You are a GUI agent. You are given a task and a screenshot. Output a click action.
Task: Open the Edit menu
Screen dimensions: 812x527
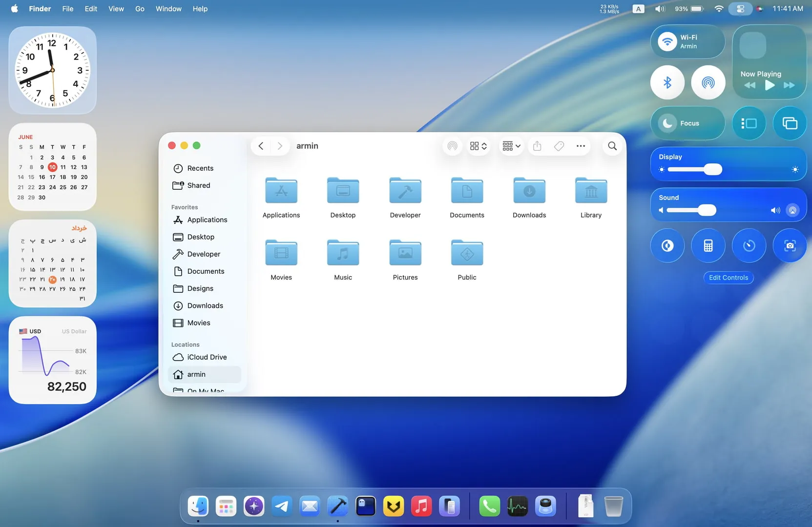(x=91, y=9)
